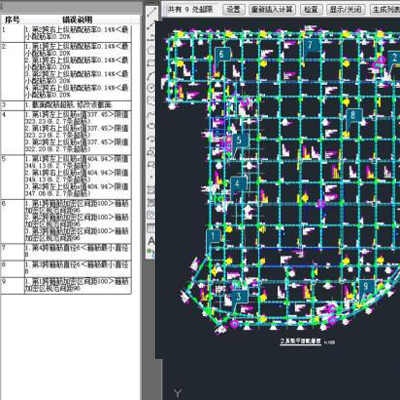Select the Ellipse drawing tool

click(151, 125)
